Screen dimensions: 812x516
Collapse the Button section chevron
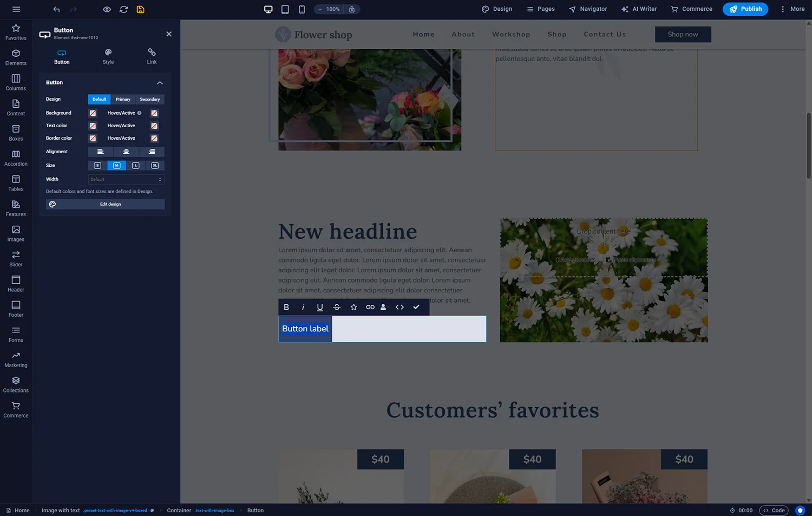[x=160, y=83]
